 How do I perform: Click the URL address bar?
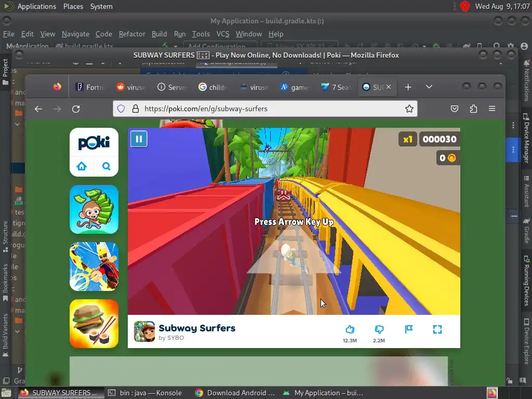264,109
